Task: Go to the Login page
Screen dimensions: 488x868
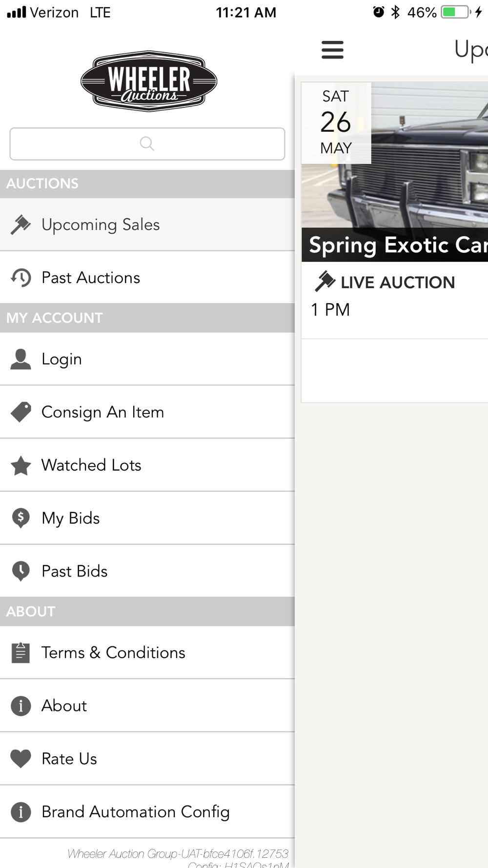Action: [x=147, y=359]
